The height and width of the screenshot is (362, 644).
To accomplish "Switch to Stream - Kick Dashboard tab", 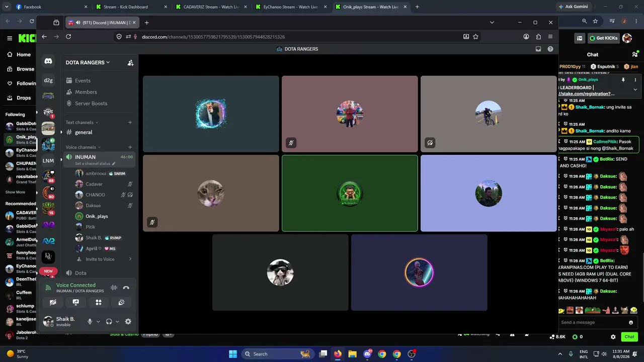I will point(131,7).
